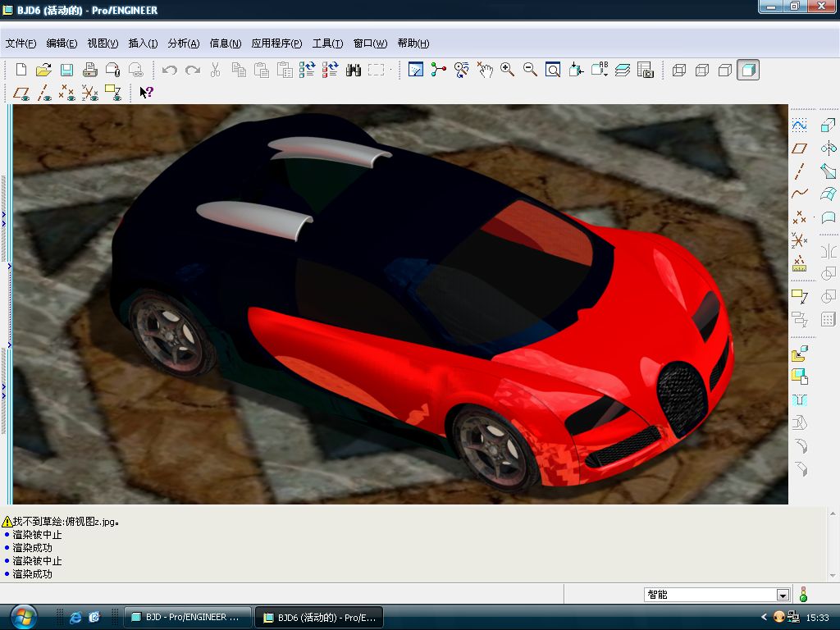This screenshot has height=630, width=840.
Task: Open the 应用程序 menu
Action: (276, 43)
